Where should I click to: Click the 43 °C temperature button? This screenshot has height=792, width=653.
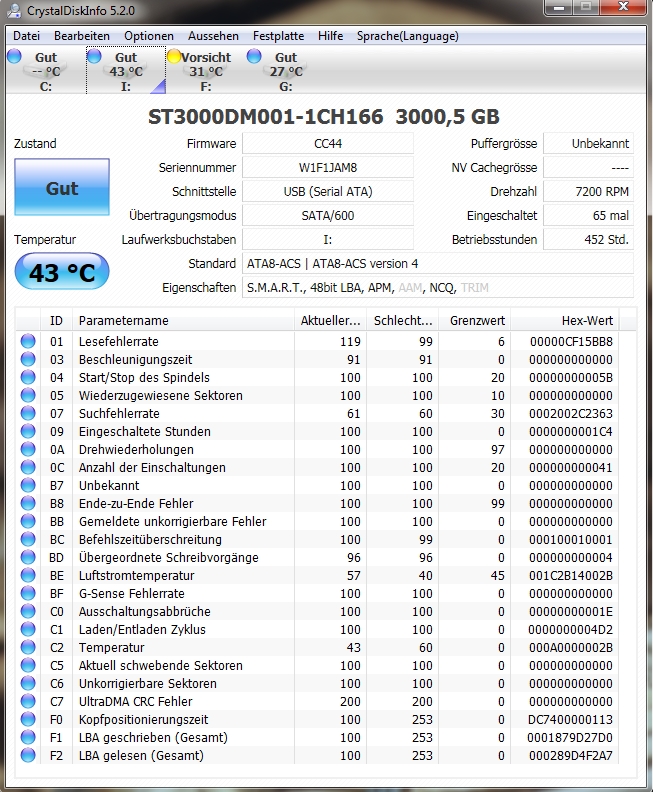[62, 272]
